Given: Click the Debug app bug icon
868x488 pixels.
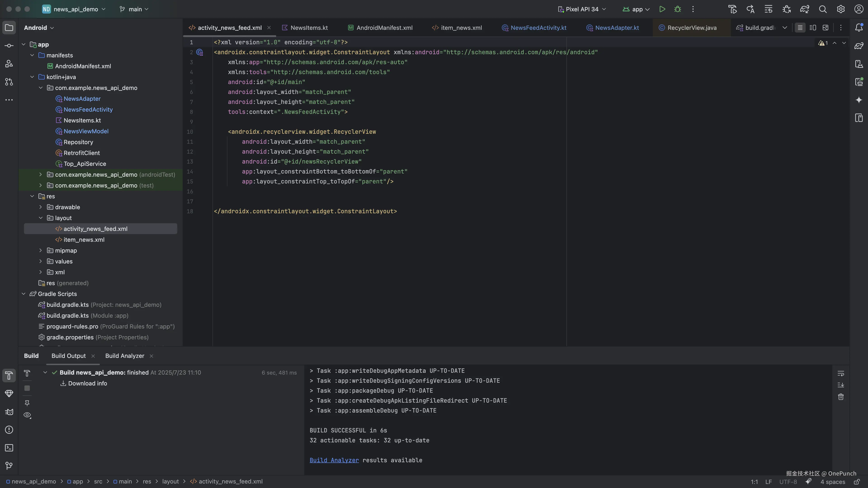Looking at the screenshot, I should (678, 9).
